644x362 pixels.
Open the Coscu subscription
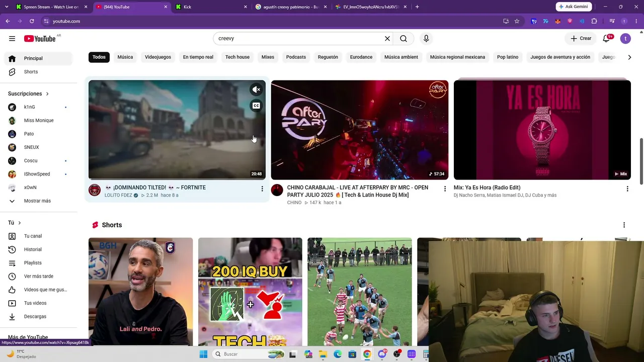(39, 160)
